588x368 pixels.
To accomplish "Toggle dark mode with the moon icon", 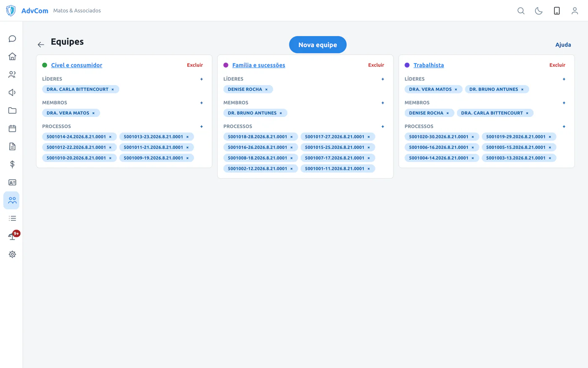I will pyautogui.click(x=539, y=11).
